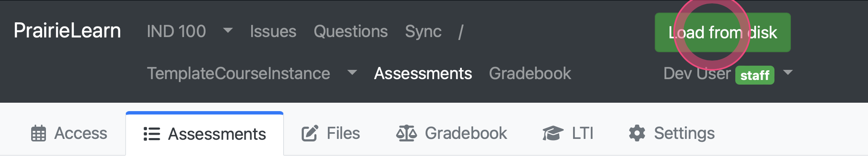Click the edit pencil icon beside Files
The image size is (868, 165).
pos(310,133)
